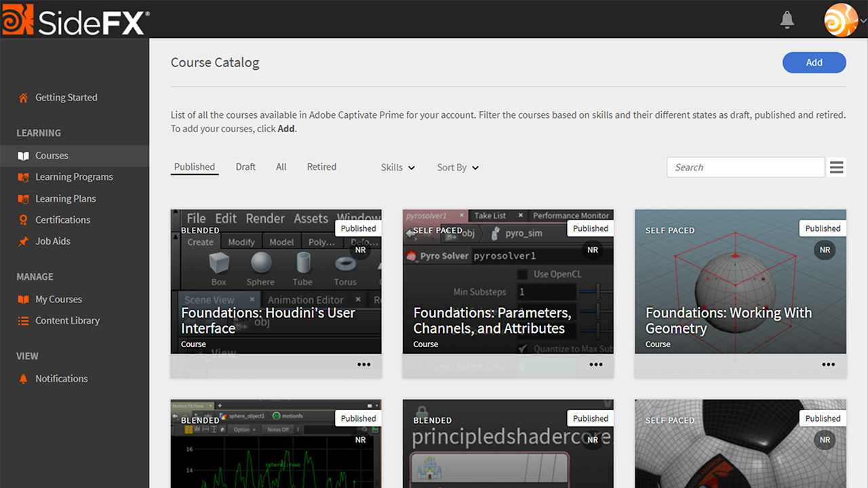Open Content Library under Manage

click(67, 321)
